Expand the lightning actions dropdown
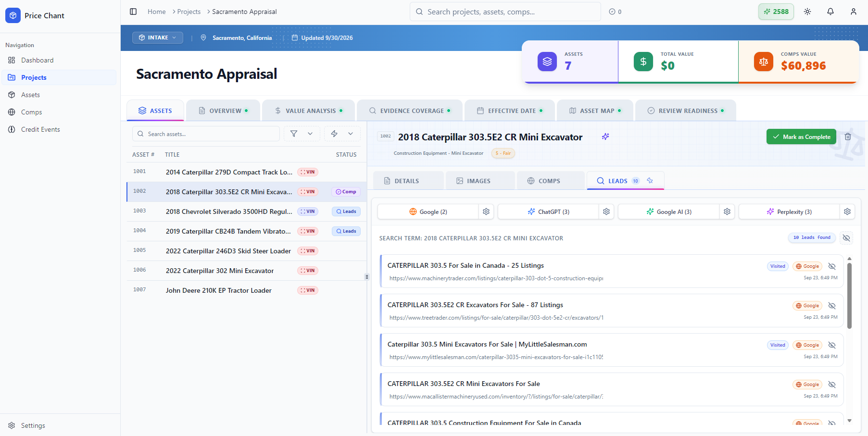The width and height of the screenshot is (868, 436). tap(351, 134)
